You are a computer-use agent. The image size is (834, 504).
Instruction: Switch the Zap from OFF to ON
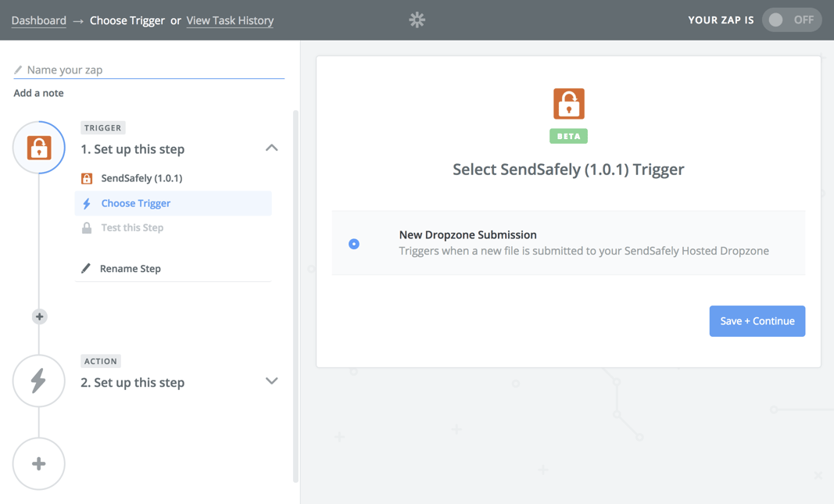[x=791, y=20]
